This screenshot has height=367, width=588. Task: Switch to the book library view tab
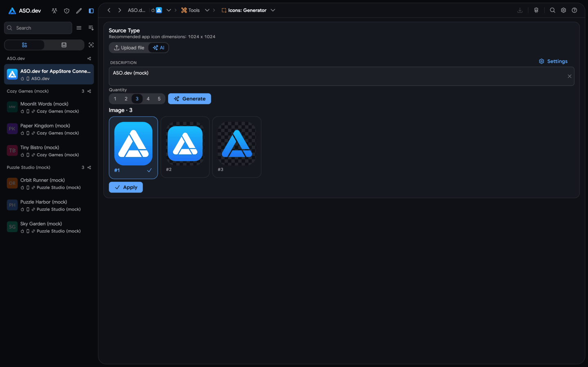coord(64,45)
